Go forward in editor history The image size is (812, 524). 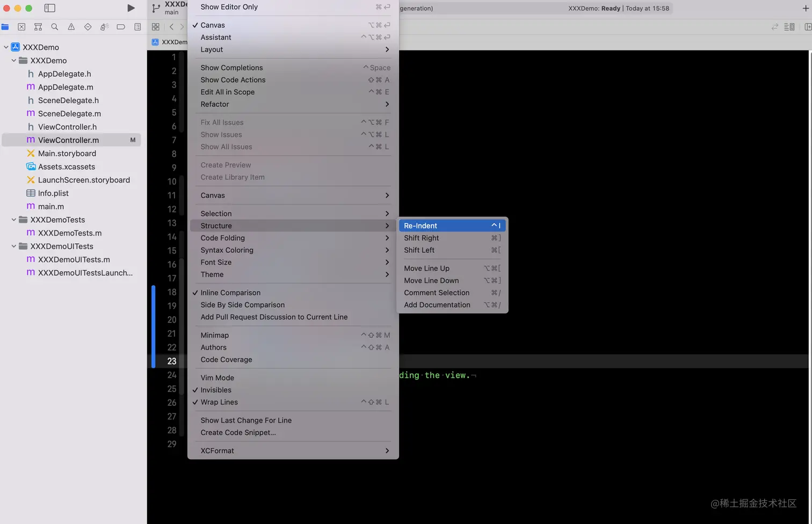click(x=182, y=27)
